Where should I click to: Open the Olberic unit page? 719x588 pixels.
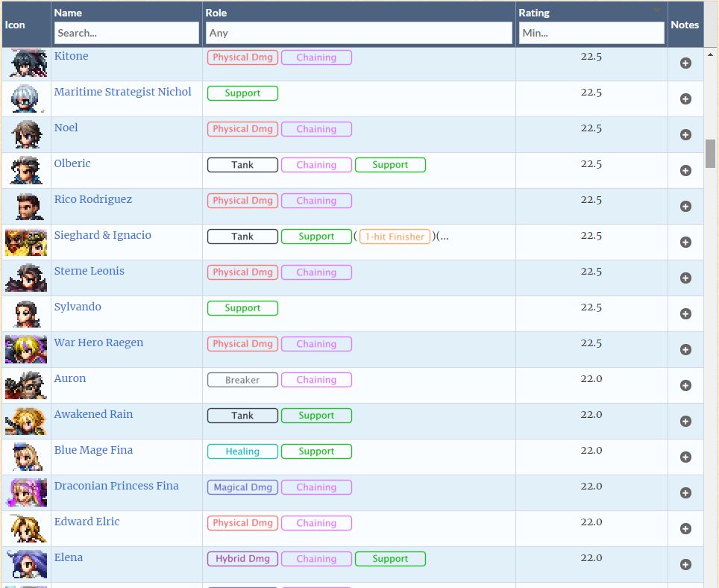(72, 163)
